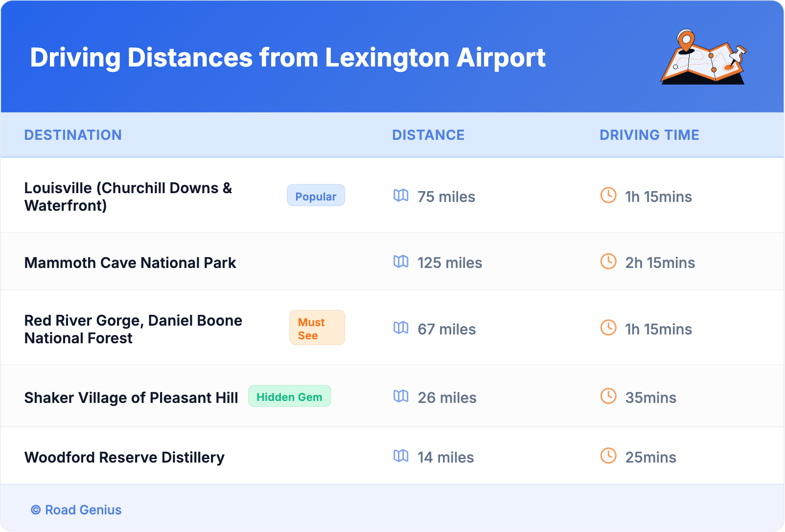Image resolution: width=785 pixels, height=532 pixels.
Task: Click the Destination column header
Action: [x=73, y=135]
